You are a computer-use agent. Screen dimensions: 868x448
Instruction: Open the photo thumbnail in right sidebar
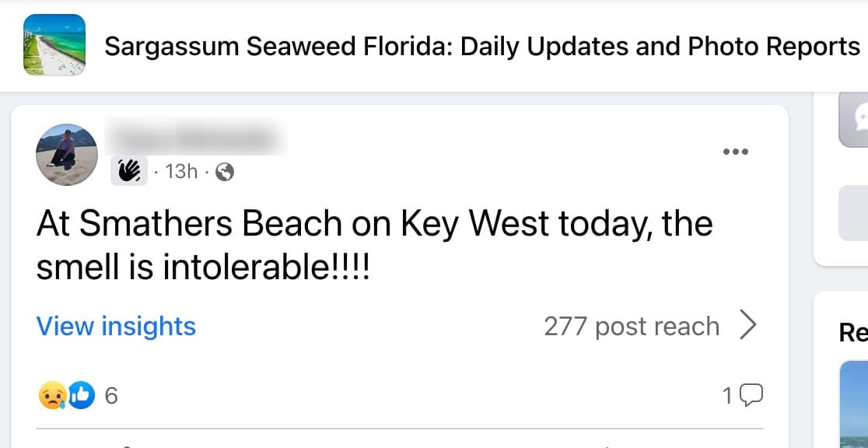point(854,404)
